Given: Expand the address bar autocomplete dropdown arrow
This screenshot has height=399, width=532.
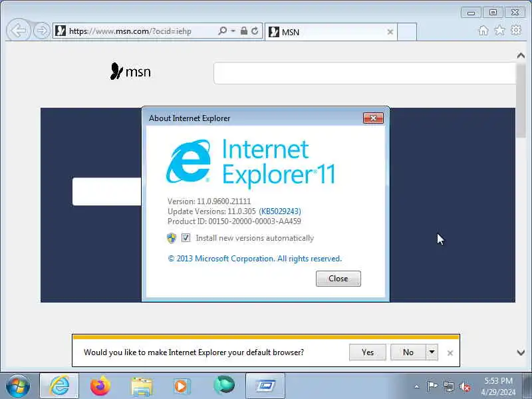Looking at the screenshot, I should click(233, 31).
